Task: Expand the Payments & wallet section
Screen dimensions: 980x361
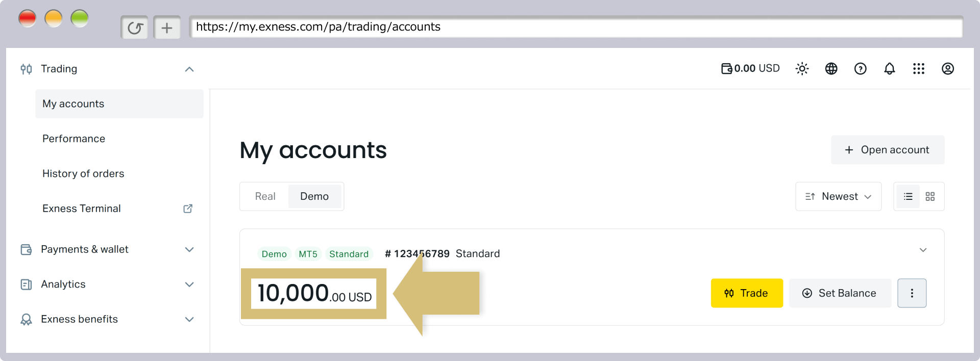Action: [107, 249]
